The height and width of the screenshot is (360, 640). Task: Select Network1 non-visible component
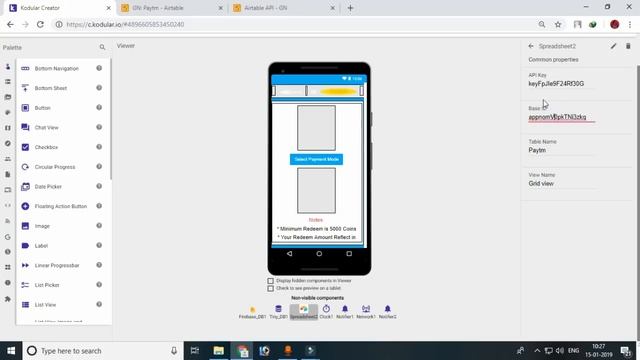pyautogui.click(x=366, y=312)
